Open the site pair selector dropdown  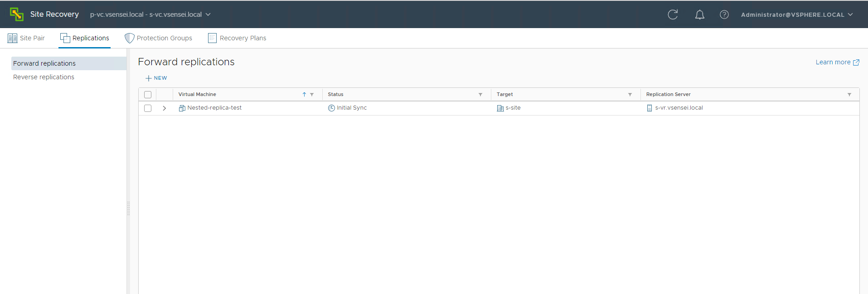tap(150, 14)
